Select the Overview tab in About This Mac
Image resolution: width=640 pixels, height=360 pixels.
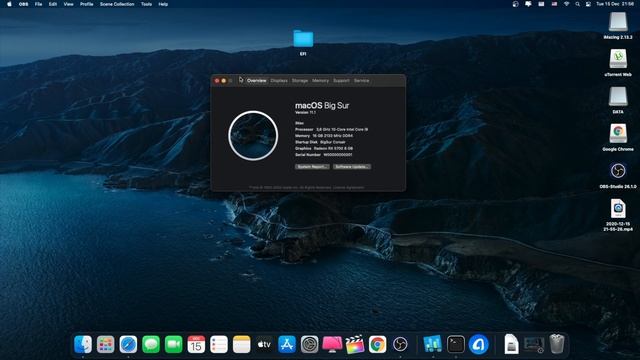(x=256, y=81)
